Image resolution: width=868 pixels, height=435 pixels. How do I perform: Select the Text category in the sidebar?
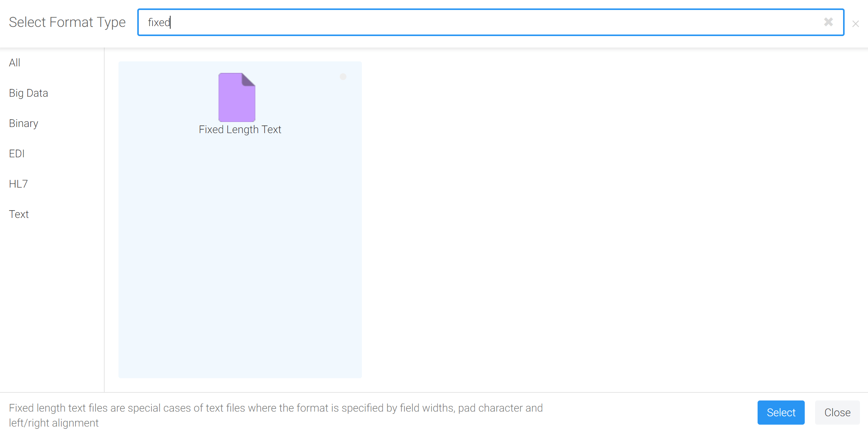[19, 214]
